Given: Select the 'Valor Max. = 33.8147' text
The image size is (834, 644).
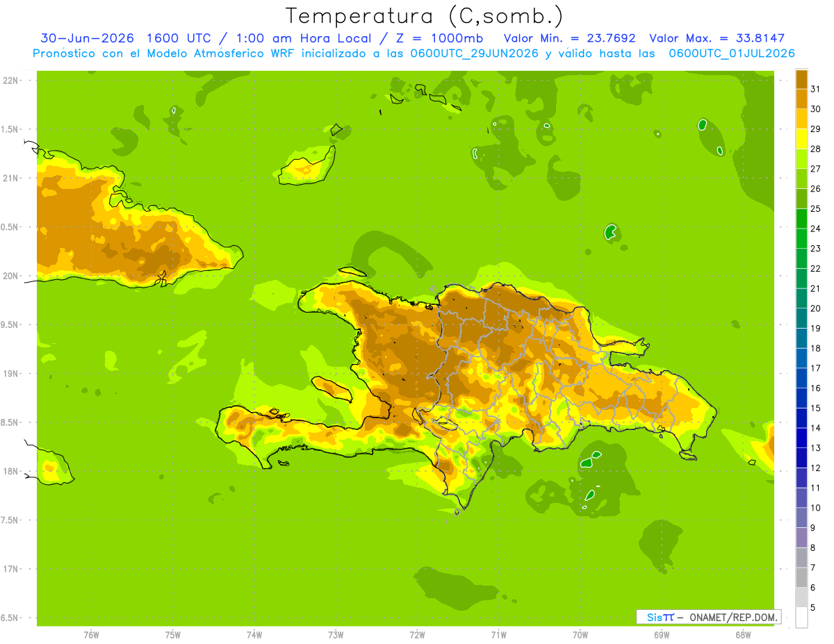Looking at the screenshot, I should (x=717, y=39).
